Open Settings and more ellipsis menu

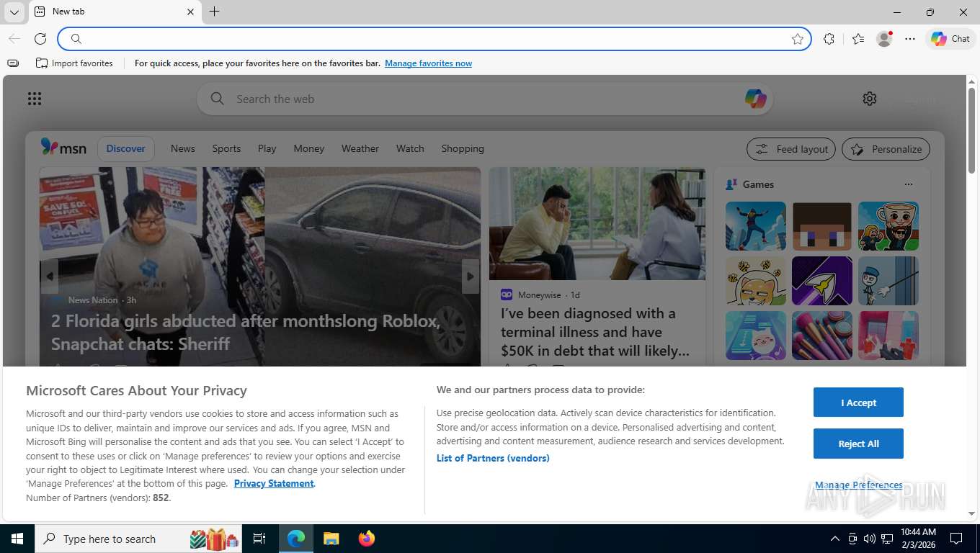point(910,39)
